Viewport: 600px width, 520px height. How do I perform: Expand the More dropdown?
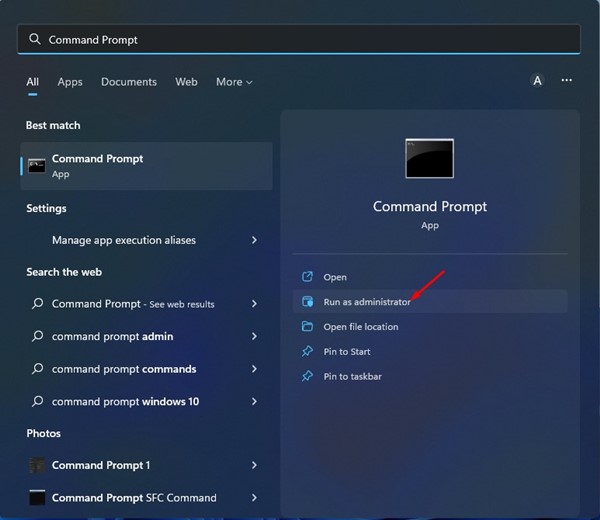tap(234, 82)
